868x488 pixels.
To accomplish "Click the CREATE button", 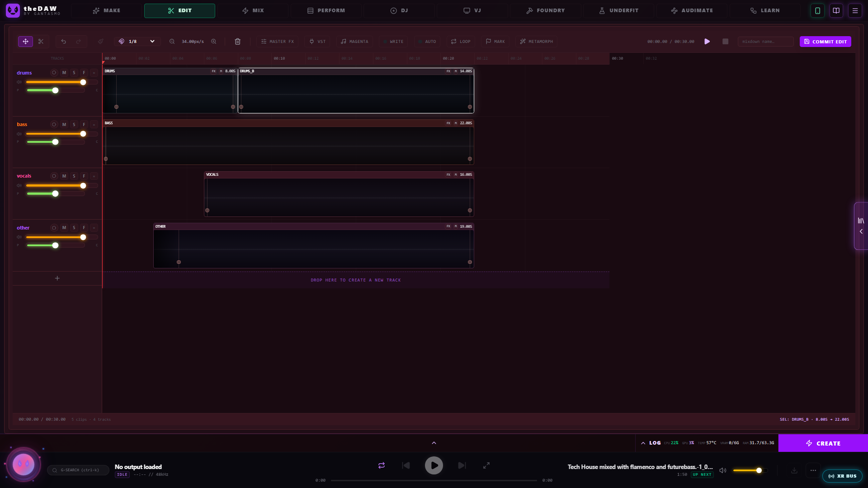I will (x=823, y=443).
